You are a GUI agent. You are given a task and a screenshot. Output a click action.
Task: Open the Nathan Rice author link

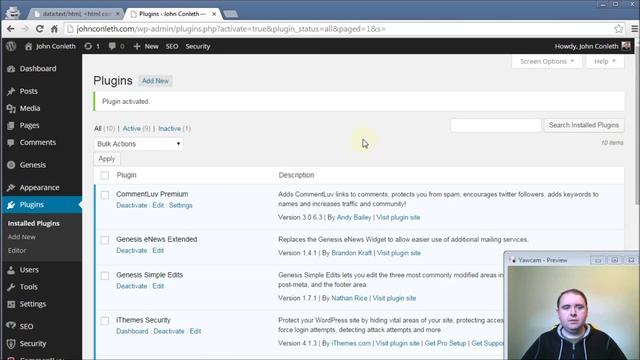[349, 298]
